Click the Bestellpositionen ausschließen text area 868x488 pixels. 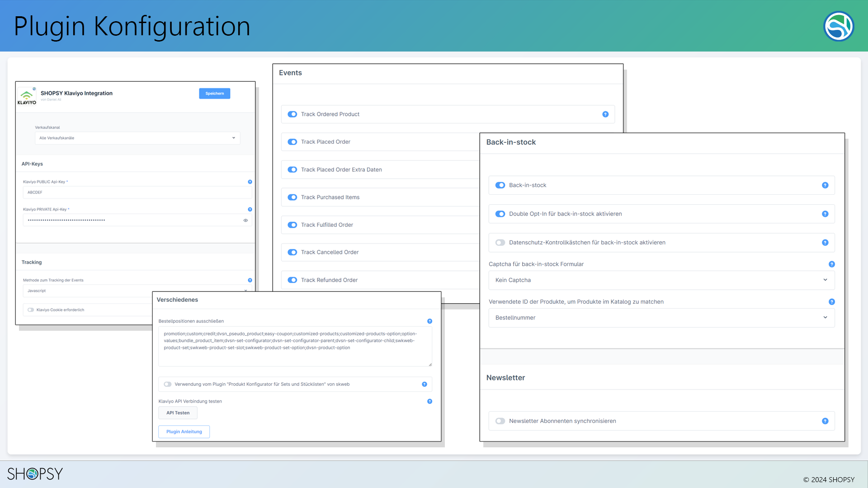coord(295,347)
